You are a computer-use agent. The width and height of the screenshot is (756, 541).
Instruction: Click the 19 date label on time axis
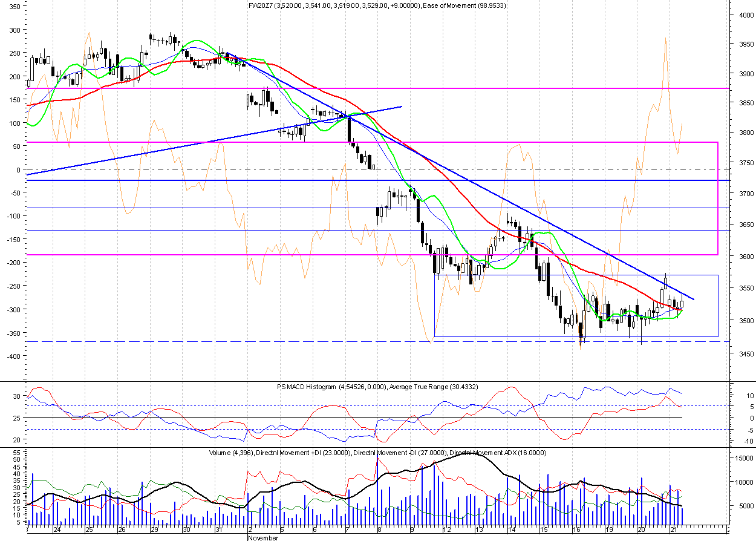(609, 530)
